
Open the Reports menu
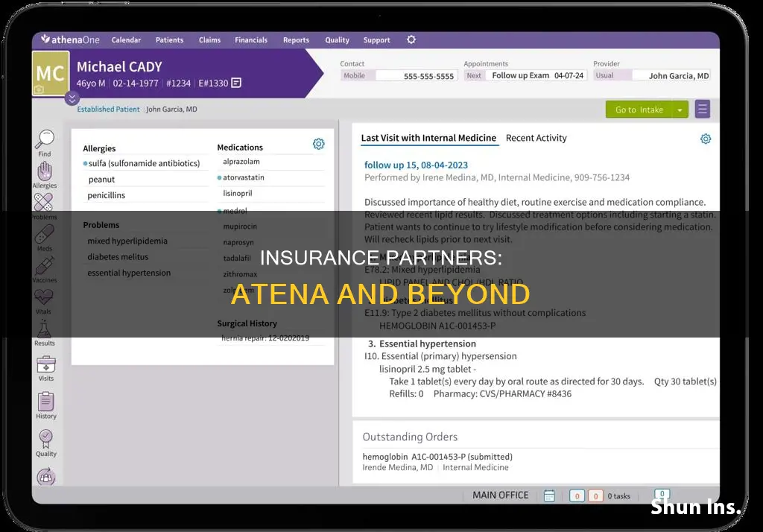coord(296,40)
